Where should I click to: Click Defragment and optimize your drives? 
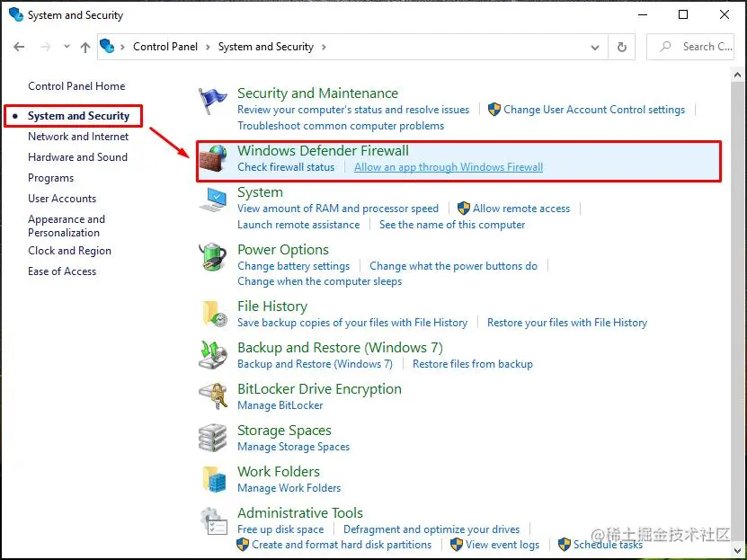[431, 529]
